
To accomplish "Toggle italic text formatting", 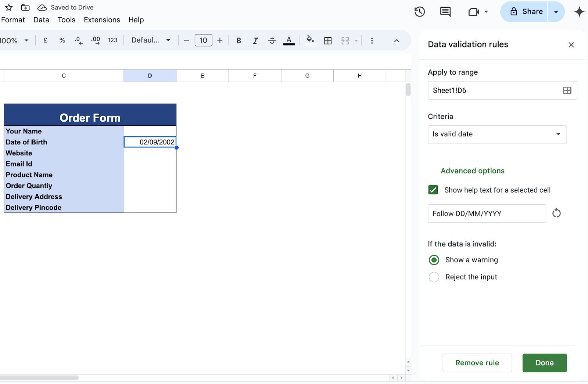I will [x=255, y=40].
